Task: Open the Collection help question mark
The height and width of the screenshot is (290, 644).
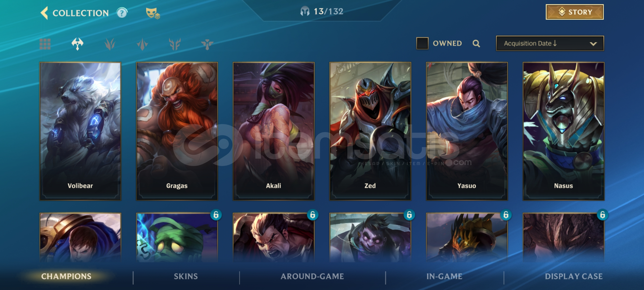Action: click(122, 13)
